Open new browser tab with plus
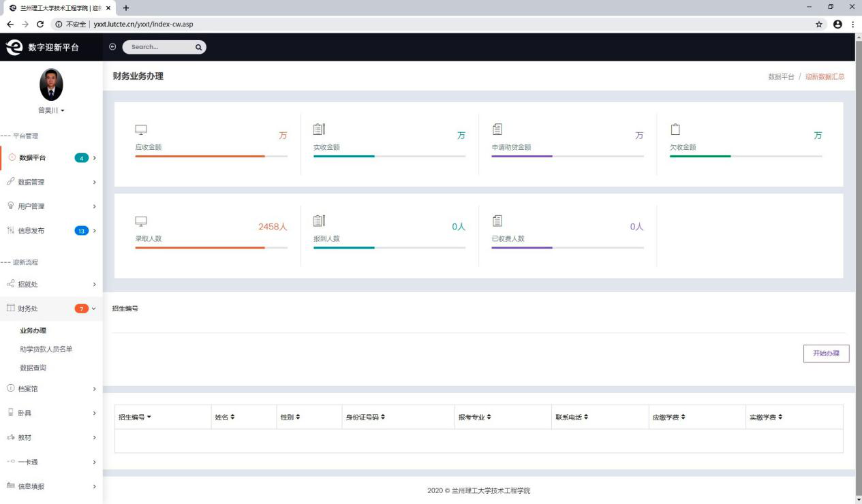 (x=126, y=7)
